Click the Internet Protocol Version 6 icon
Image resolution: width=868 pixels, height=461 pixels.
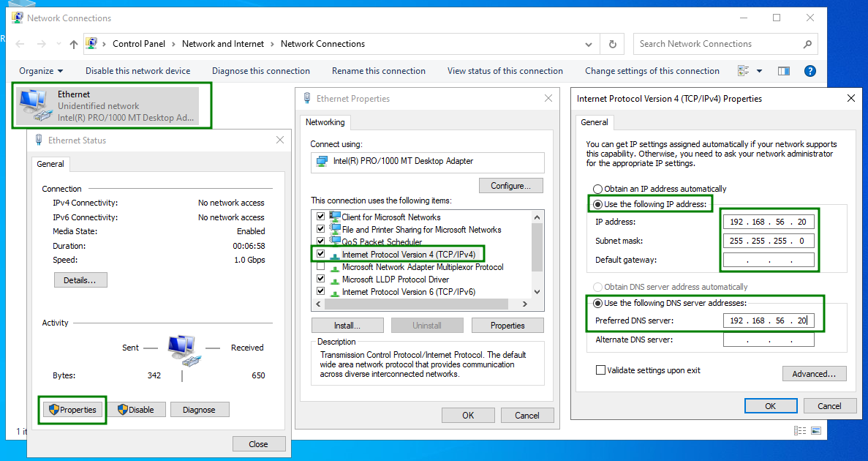pos(334,292)
